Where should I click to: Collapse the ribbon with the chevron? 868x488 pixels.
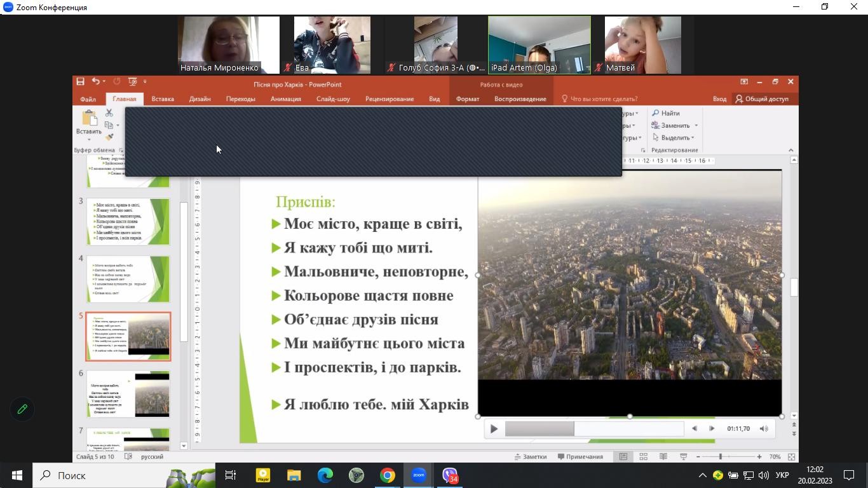point(790,150)
